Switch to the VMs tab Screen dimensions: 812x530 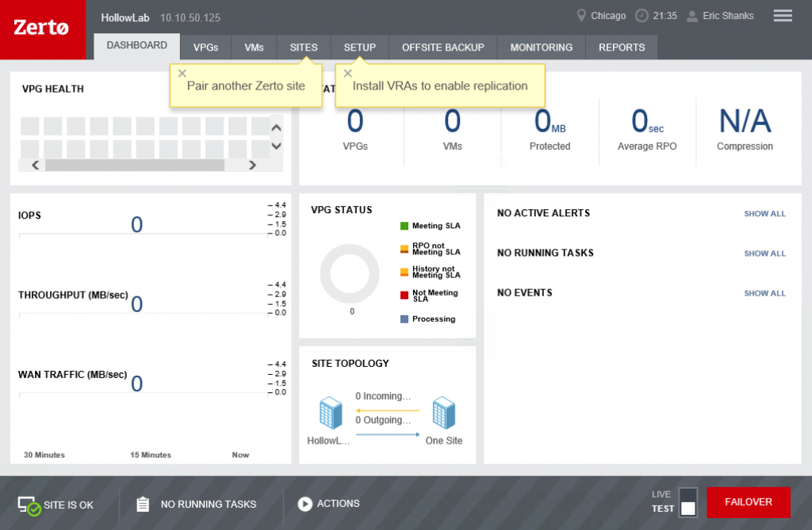[254, 48]
